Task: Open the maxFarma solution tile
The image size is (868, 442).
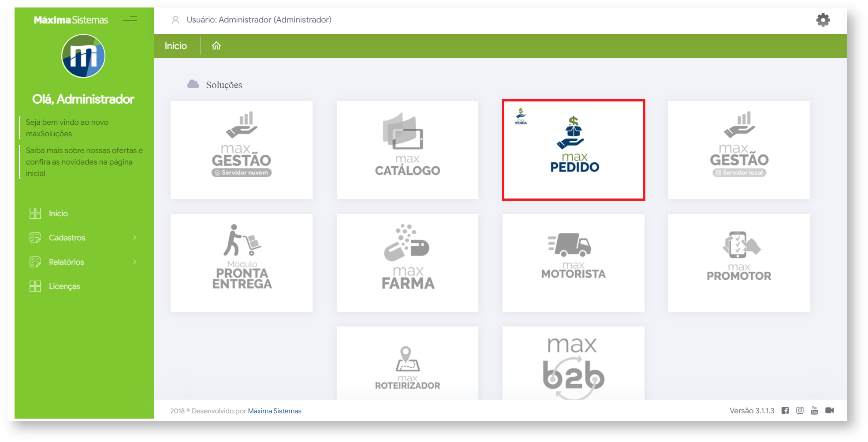Action: click(407, 263)
